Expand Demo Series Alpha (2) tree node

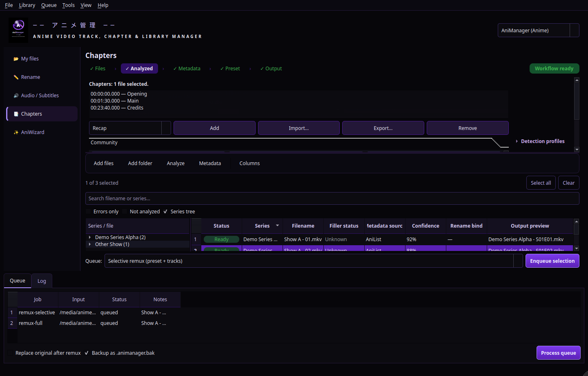click(x=90, y=237)
